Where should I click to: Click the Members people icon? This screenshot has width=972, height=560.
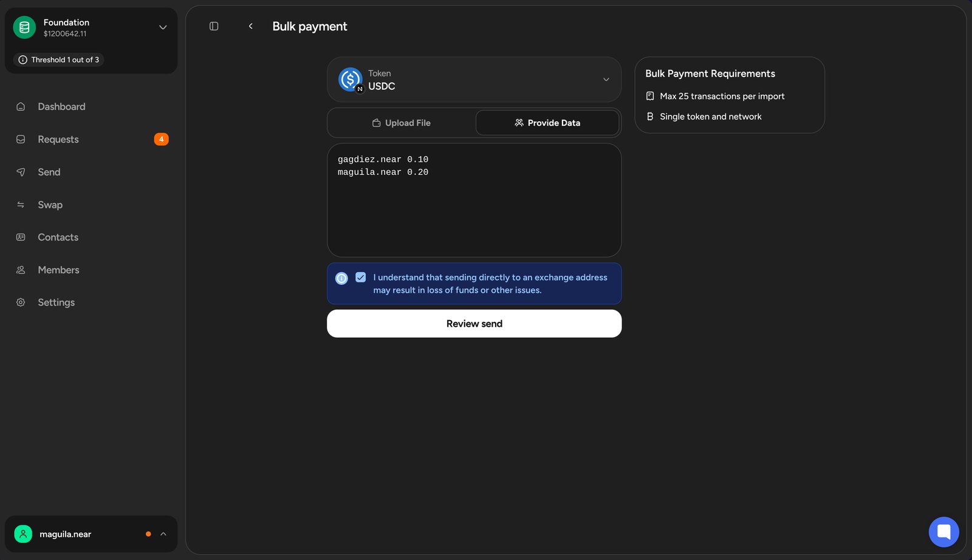(21, 270)
